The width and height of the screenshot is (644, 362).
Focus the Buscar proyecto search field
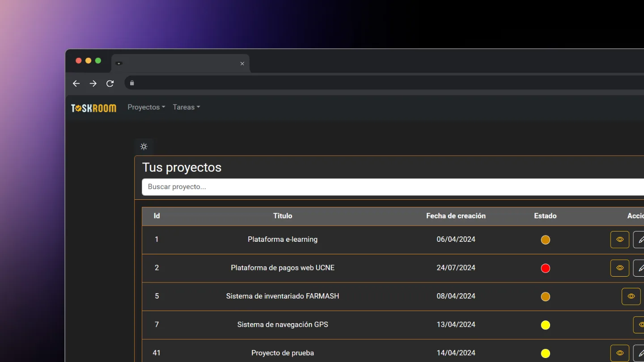(x=393, y=187)
